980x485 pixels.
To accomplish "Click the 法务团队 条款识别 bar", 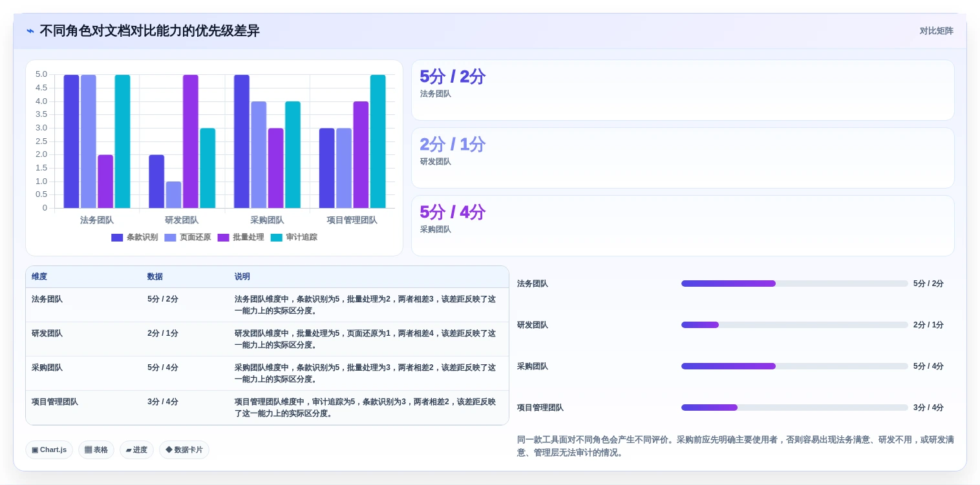I will coord(71,141).
